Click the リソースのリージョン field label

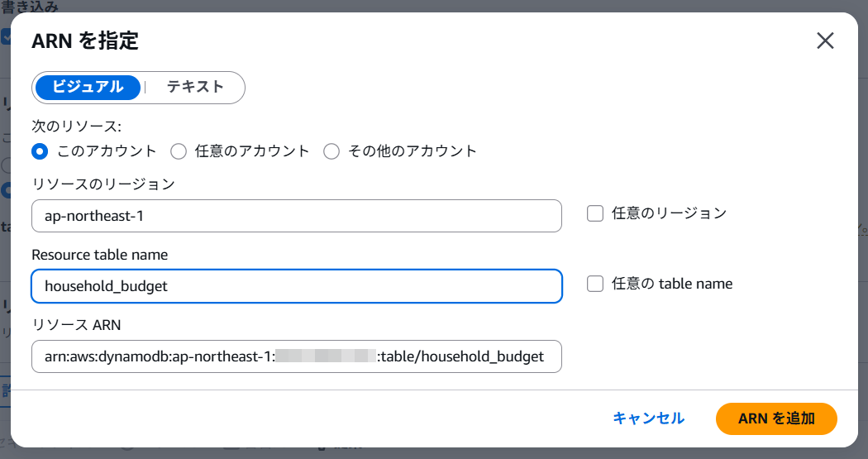click(x=103, y=184)
